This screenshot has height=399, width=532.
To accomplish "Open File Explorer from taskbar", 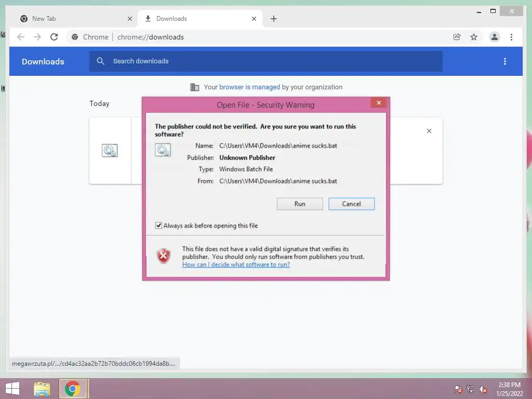I will click(42, 389).
